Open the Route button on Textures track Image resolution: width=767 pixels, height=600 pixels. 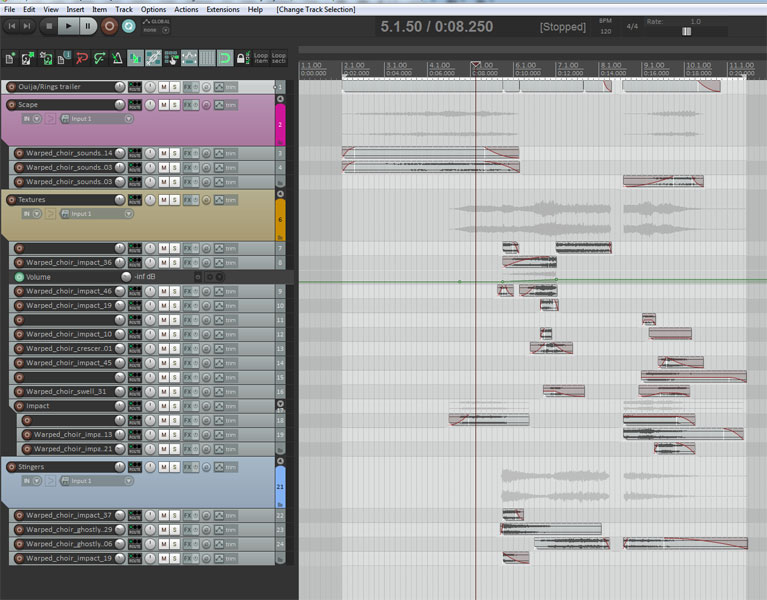134,200
